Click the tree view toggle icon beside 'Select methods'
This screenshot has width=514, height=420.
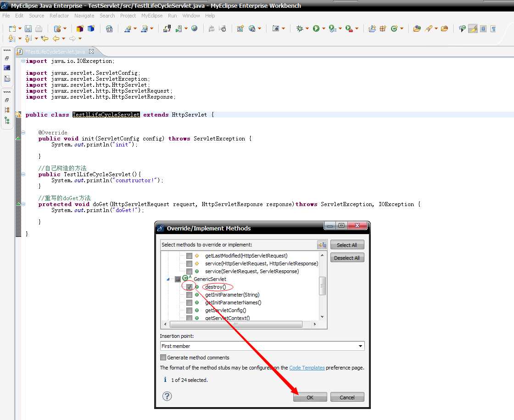[x=322, y=245]
